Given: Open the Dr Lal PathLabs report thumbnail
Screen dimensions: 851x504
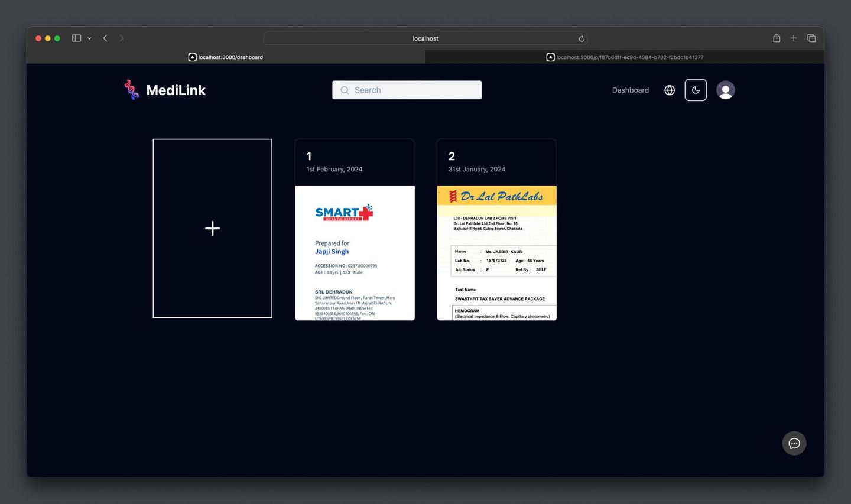Looking at the screenshot, I should (496, 253).
